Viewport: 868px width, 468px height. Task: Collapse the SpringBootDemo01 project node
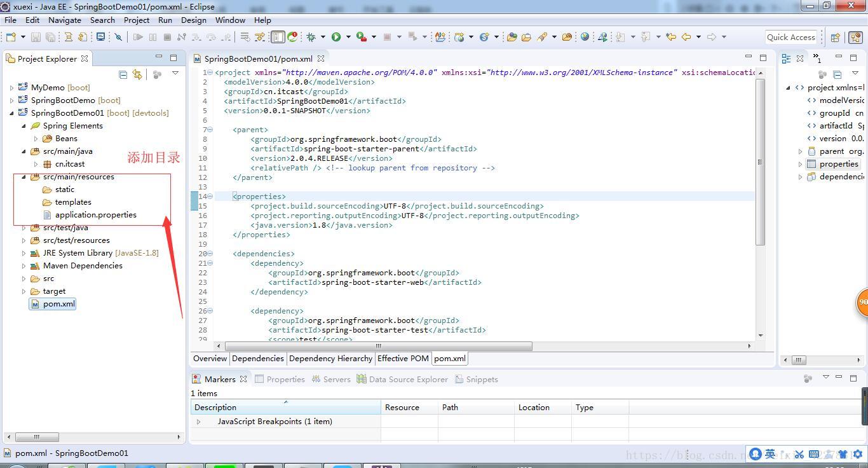coord(11,113)
